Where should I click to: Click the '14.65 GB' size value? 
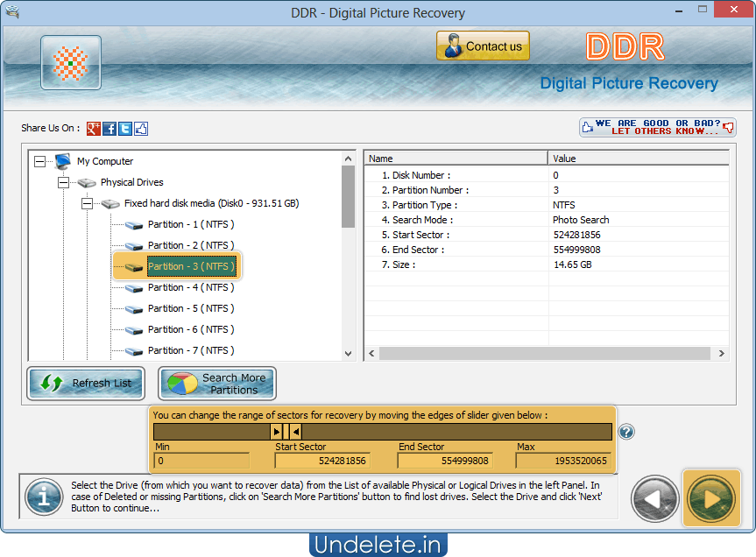coord(572,264)
